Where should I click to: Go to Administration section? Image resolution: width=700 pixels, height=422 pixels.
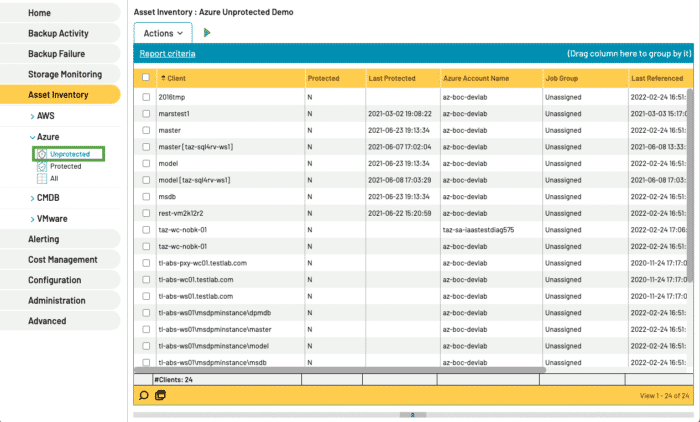tap(60, 301)
